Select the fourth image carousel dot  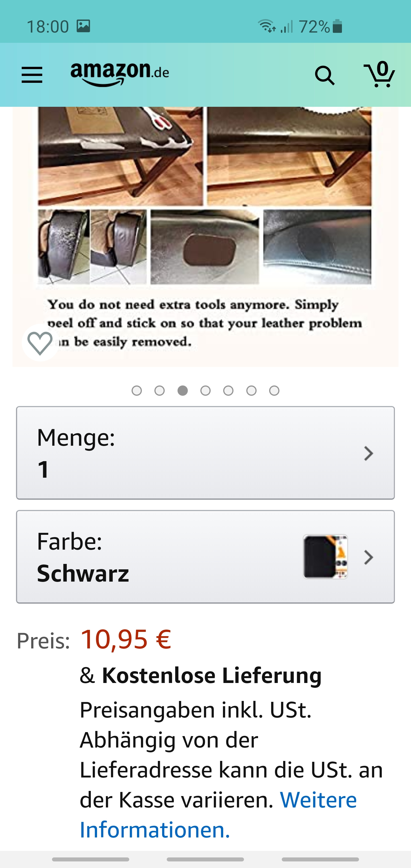coord(205,391)
